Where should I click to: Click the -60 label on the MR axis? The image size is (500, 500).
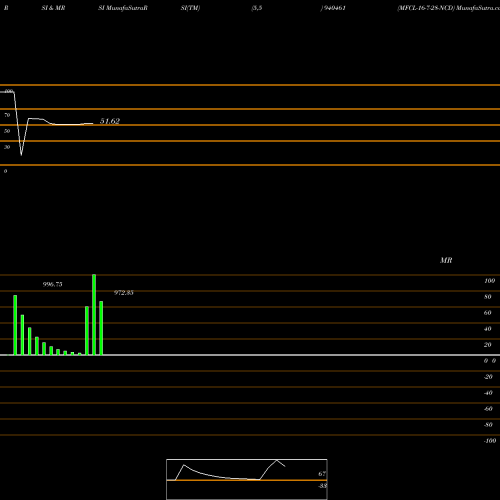pyautogui.click(x=488, y=409)
